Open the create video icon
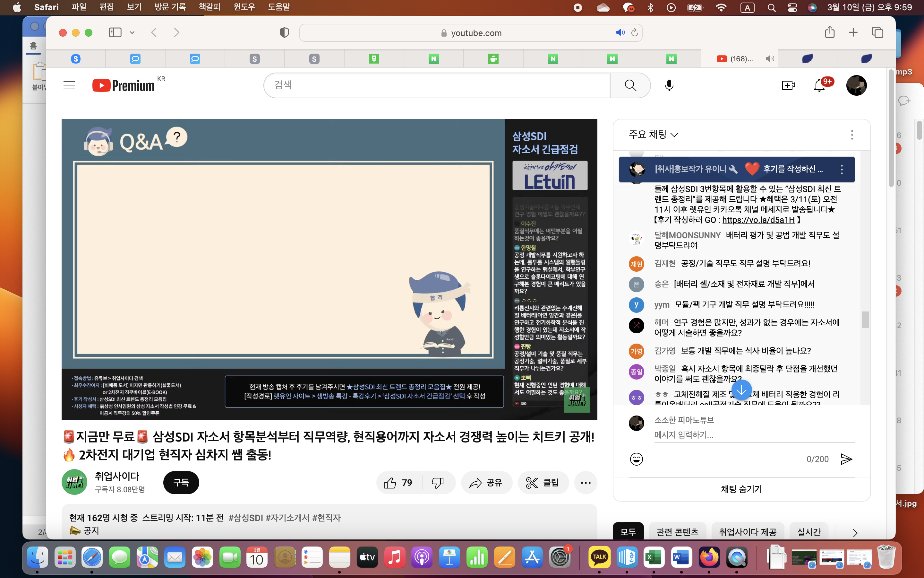This screenshot has height=578, width=924. (788, 85)
